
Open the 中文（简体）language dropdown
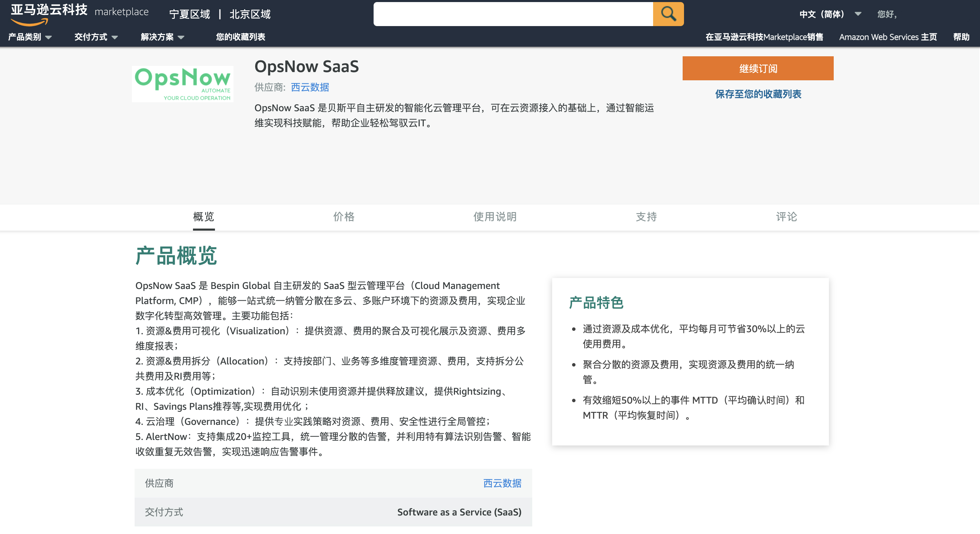830,14
